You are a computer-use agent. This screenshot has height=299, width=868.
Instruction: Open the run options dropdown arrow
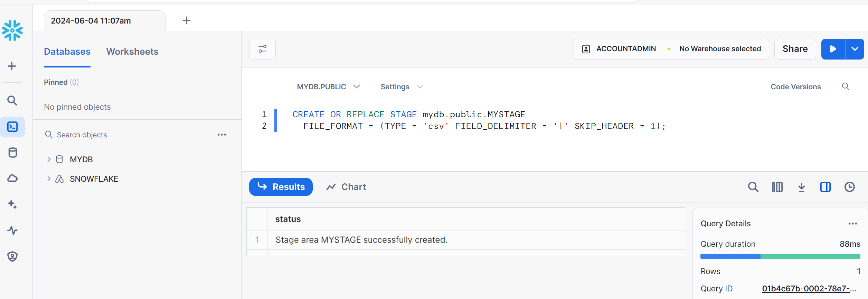tap(855, 49)
